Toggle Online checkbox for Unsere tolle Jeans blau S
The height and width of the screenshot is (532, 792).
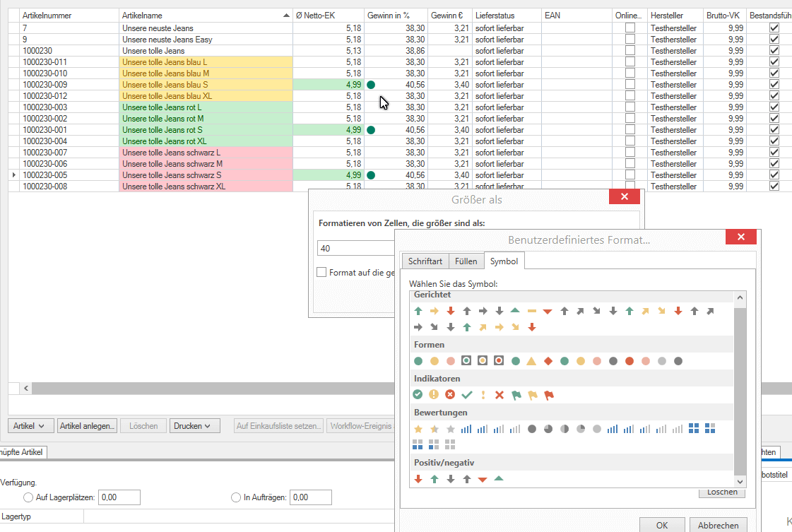pos(630,84)
